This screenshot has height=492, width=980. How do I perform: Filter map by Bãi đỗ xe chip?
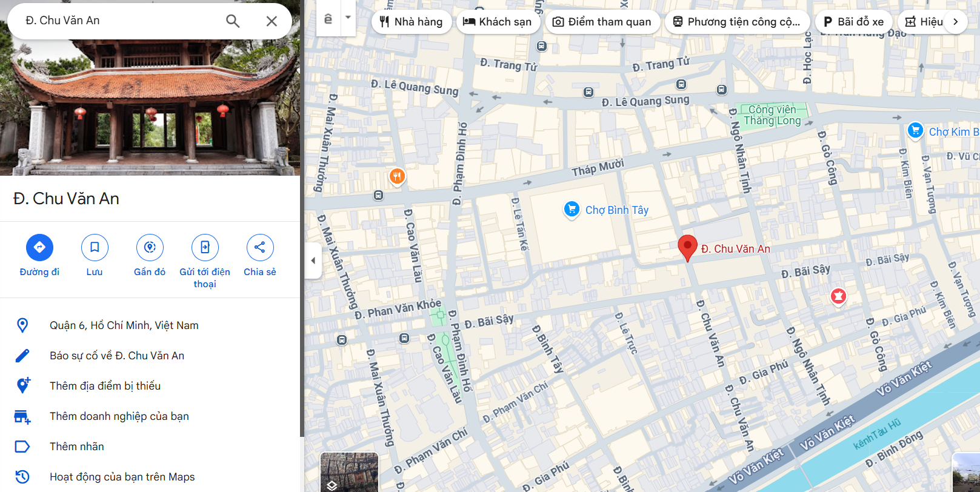[853, 22]
